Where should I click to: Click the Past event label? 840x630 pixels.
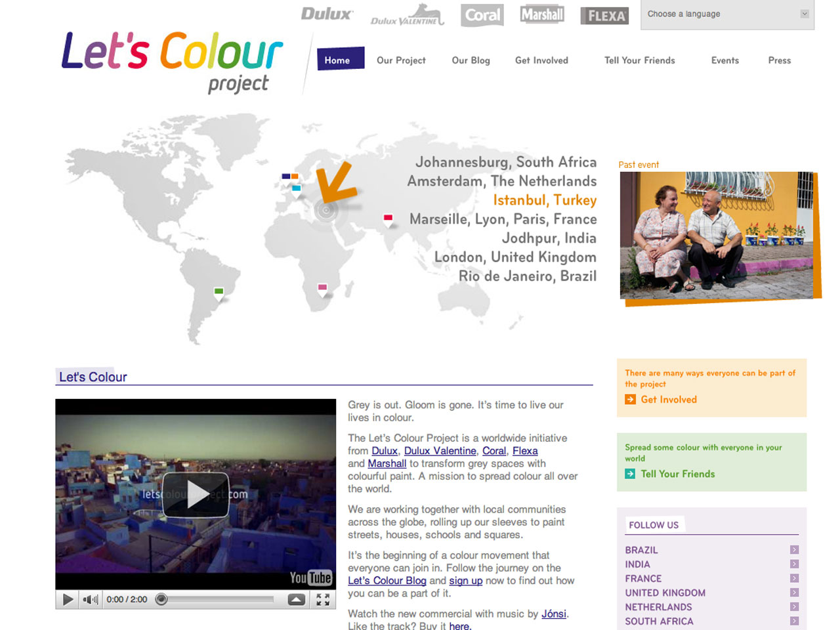click(639, 165)
